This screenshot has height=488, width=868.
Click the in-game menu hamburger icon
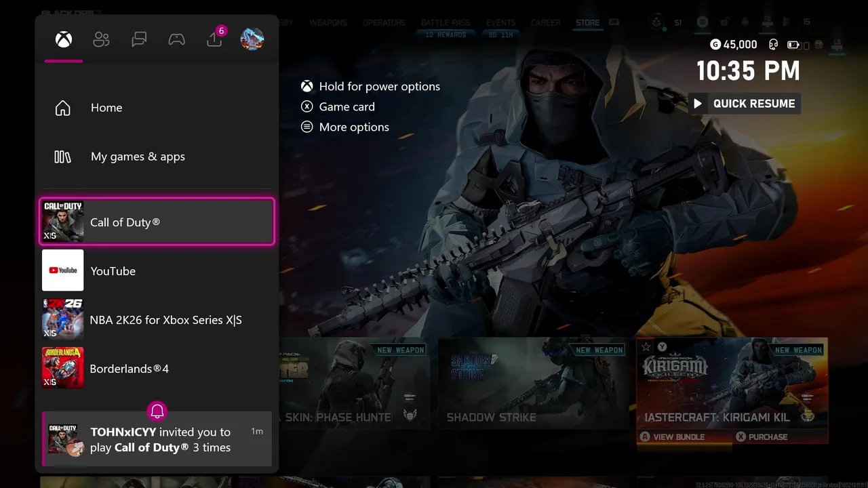point(703,22)
